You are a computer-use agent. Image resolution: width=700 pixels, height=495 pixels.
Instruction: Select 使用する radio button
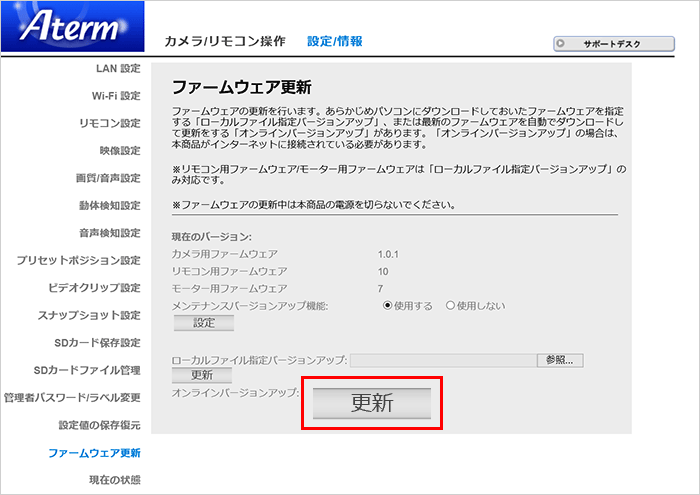pos(389,305)
